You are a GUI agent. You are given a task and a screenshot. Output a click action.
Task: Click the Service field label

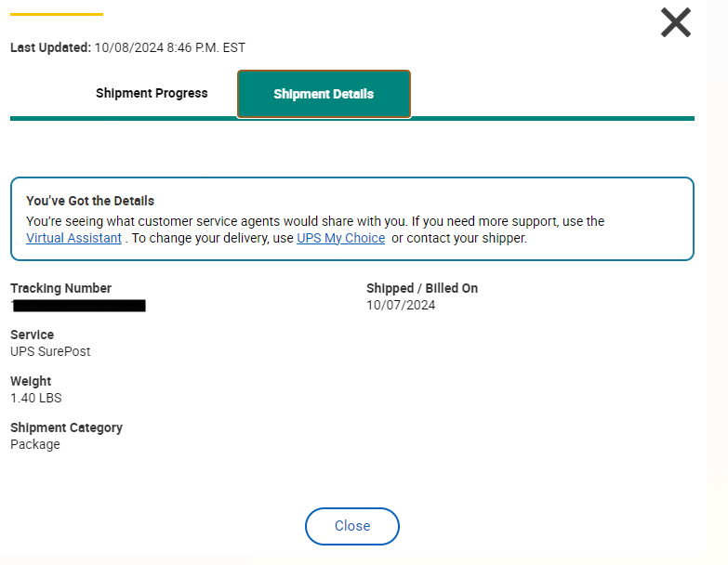click(33, 335)
